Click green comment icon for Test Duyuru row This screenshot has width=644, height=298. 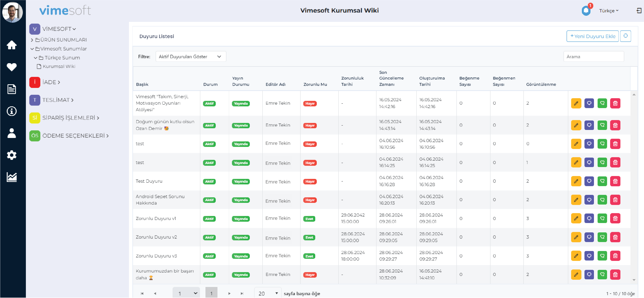coord(602,181)
